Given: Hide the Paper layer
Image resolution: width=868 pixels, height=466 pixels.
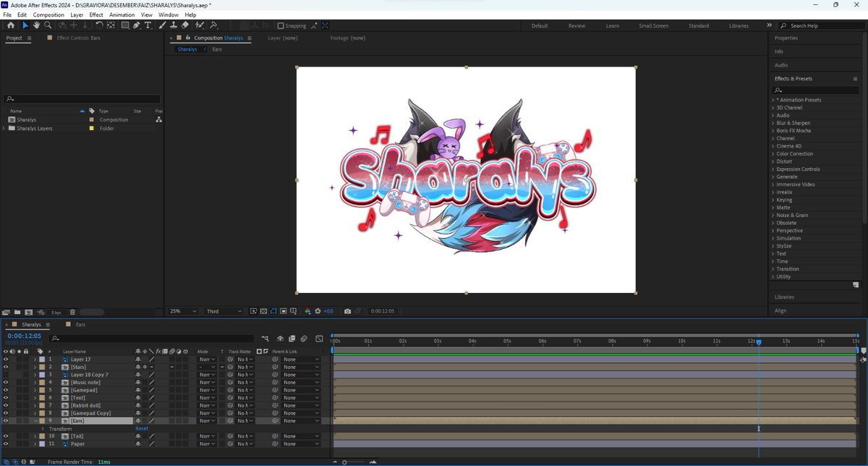Looking at the screenshot, I should tap(6, 444).
